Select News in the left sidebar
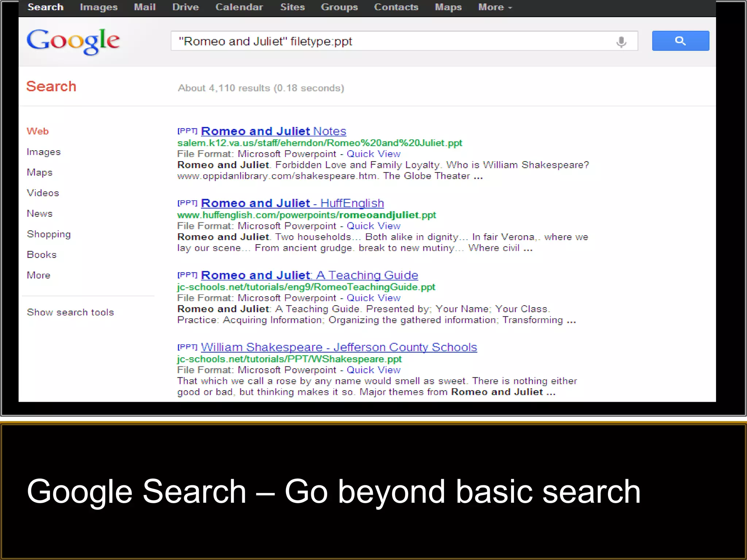 (40, 214)
